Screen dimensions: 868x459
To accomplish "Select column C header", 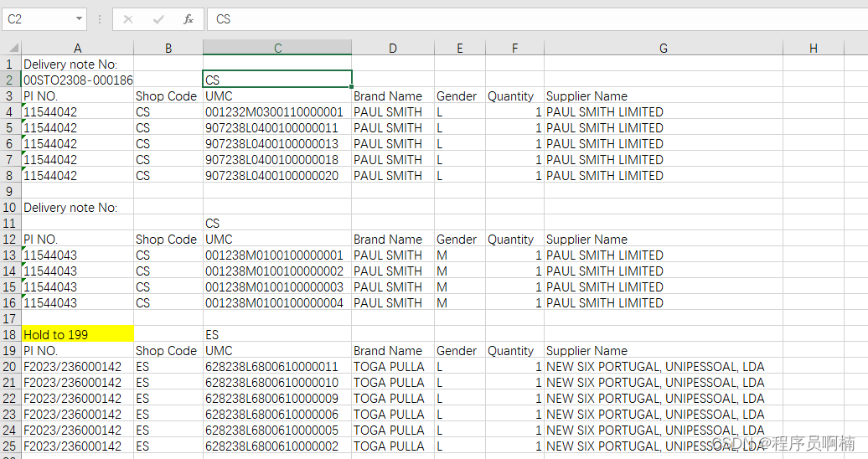I will 277,49.
